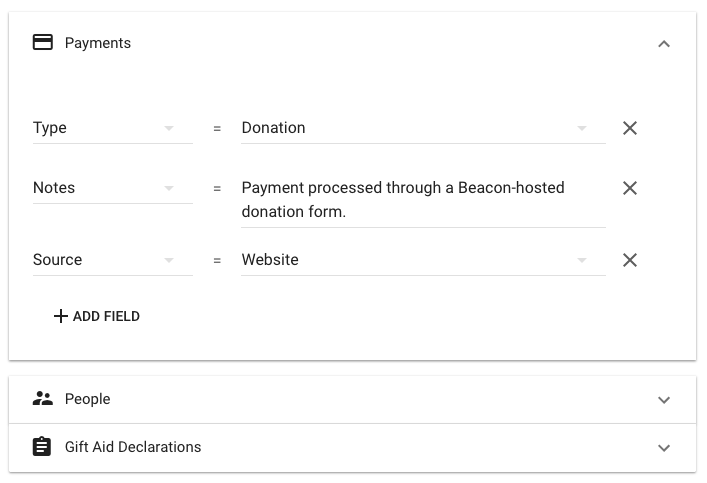
Task: Open the Notes field name dropdown
Action: tap(168, 188)
